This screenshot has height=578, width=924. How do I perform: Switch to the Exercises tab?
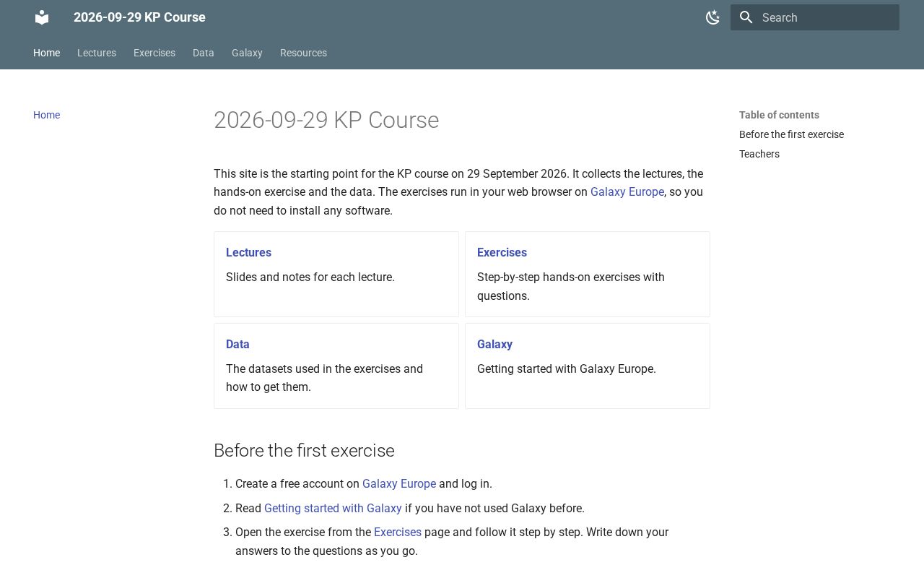click(x=154, y=53)
